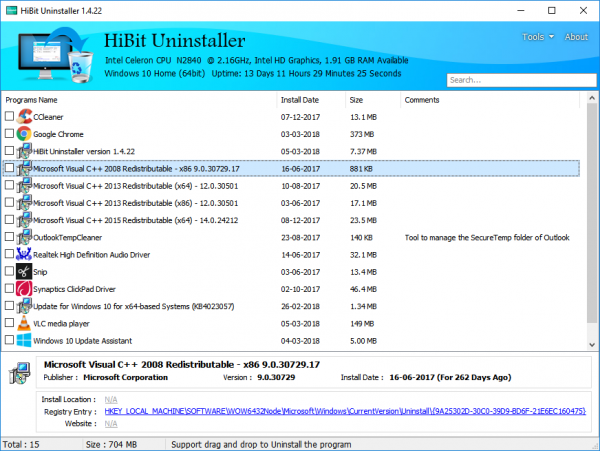Open the registry entry HKEY_LOCAL_MACHINE link
This screenshot has height=451, width=600.
[x=345, y=411]
